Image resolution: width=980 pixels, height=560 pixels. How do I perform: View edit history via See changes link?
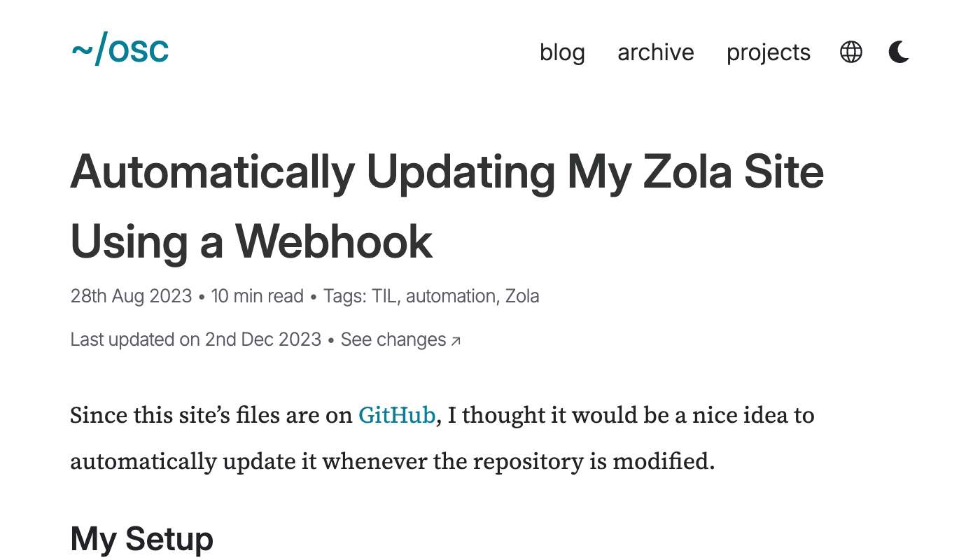(392, 339)
